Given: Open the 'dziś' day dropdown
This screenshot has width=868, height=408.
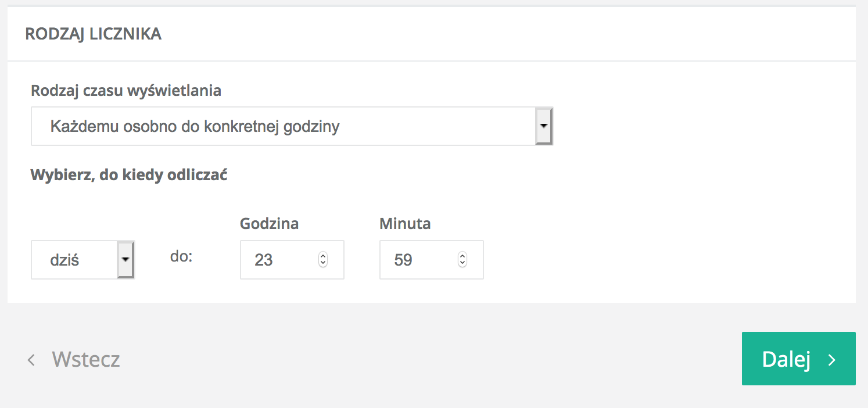Looking at the screenshot, I should pyautogui.click(x=74, y=260).
